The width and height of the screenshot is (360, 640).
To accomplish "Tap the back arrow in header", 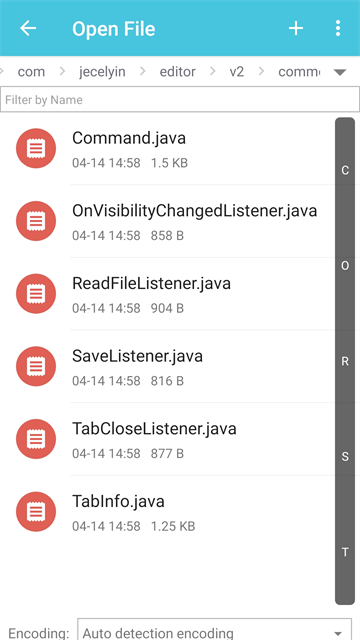I will [28, 29].
